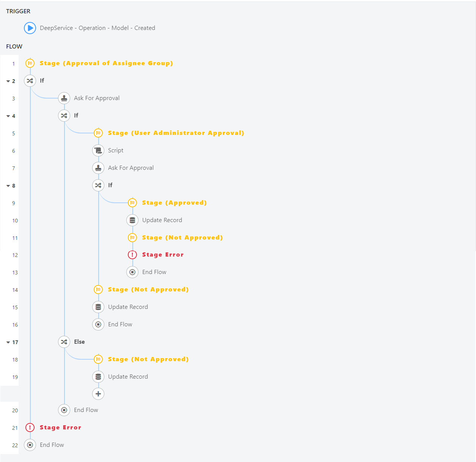Open Stage (Approved) on step 9
Screen dimensions: 476x462
(174, 203)
